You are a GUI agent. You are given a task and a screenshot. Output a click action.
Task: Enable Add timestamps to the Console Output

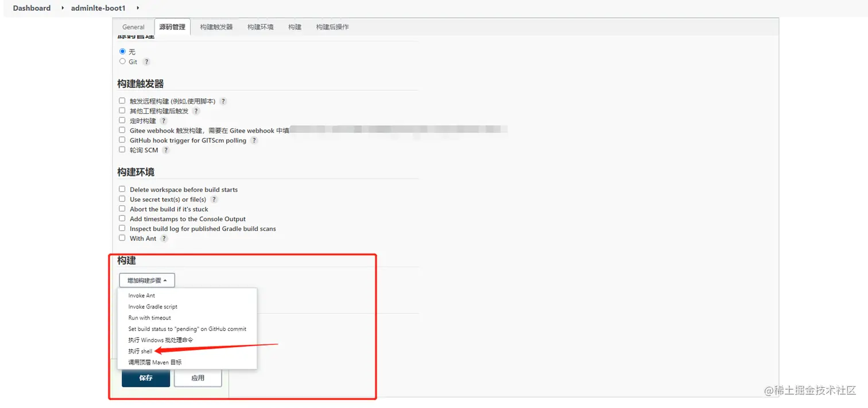[x=122, y=218]
